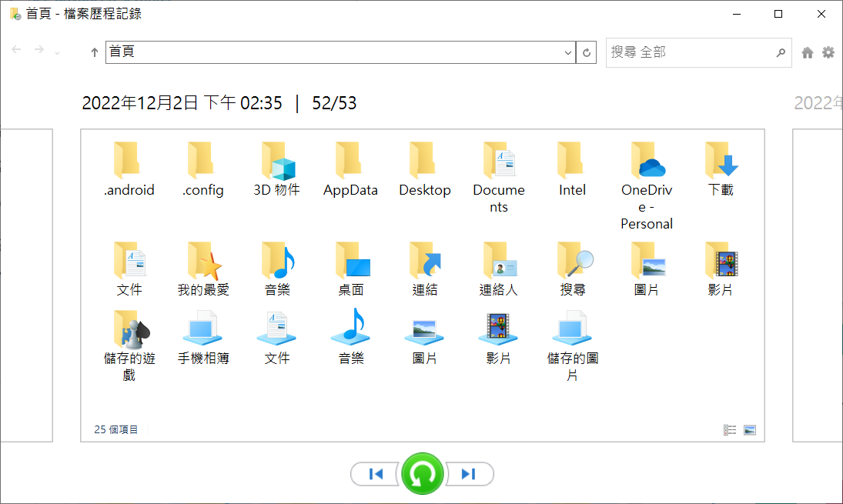Click the up-one-level arrow
Image resolution: width=843 pixels, height=504 pixels.
point(95,52)
